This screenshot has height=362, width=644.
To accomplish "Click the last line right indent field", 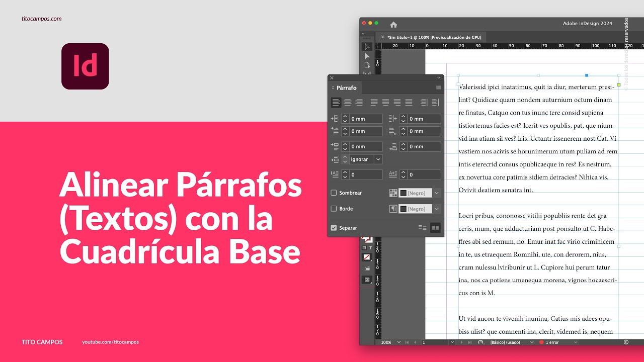I will pyautogui.click(x=424, y=131).
